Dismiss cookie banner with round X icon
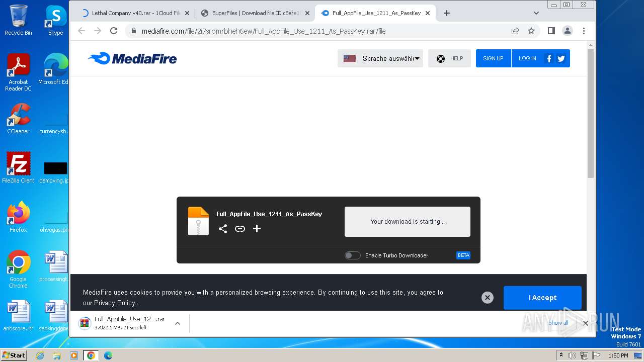The height and width of the screenshot is (362, 644). click(487, 298)
